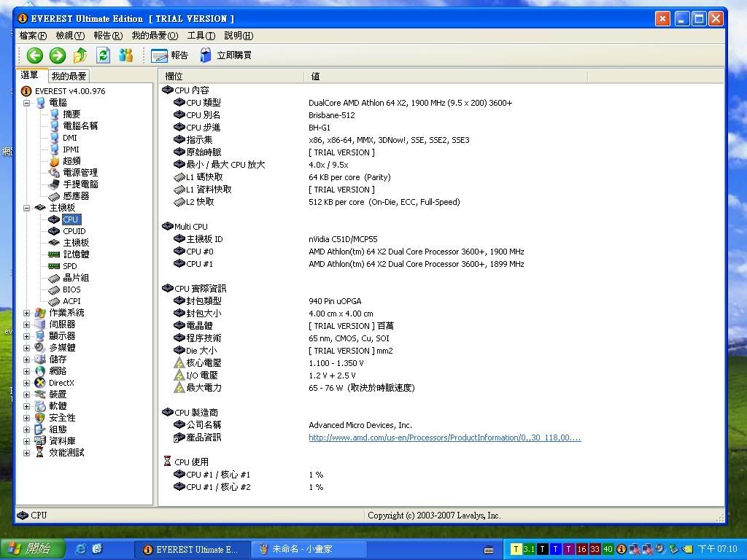Open the 檢視(V) menu
Screen dimensions: 747x560
(70, 36)
